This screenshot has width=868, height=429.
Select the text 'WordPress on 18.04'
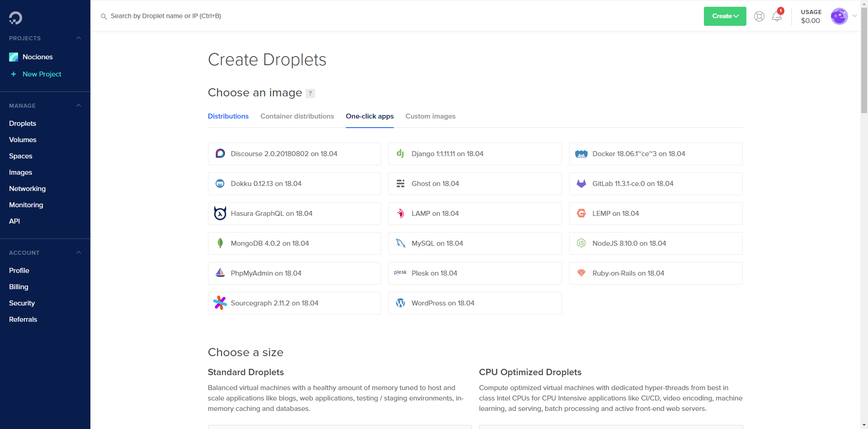click(x=443, y=303)
